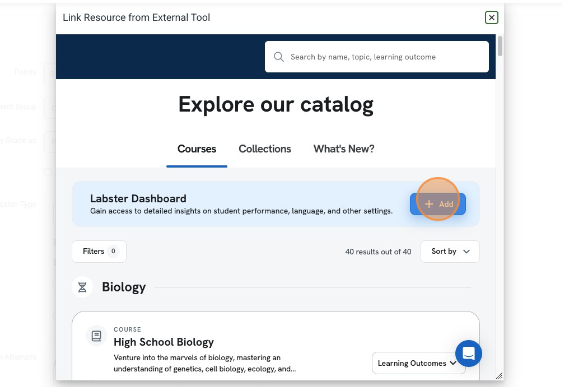Focus the catalog search field
This screenshot has height=390, width=562.
point(377,57)
